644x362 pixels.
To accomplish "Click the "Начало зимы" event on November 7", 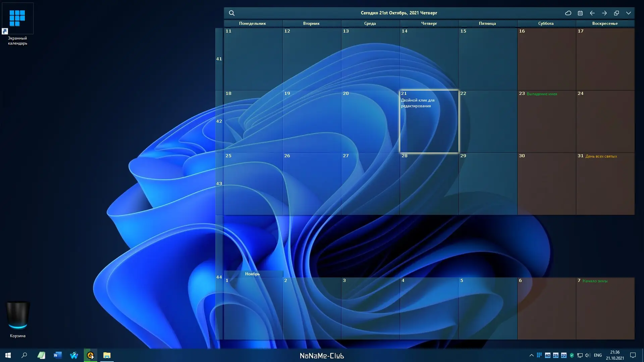I will (x=595, y=281).
